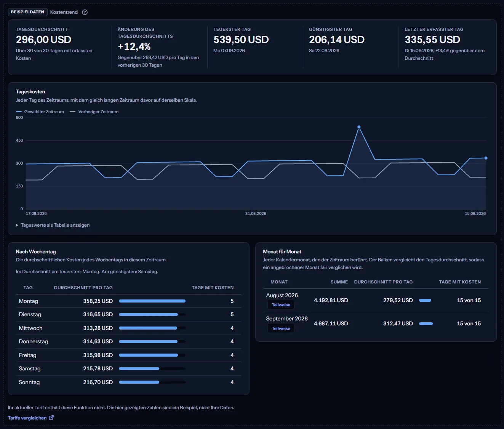Click the Teuerster Tag card value
Screen dimensions: 504x429
tap(241, 40)
